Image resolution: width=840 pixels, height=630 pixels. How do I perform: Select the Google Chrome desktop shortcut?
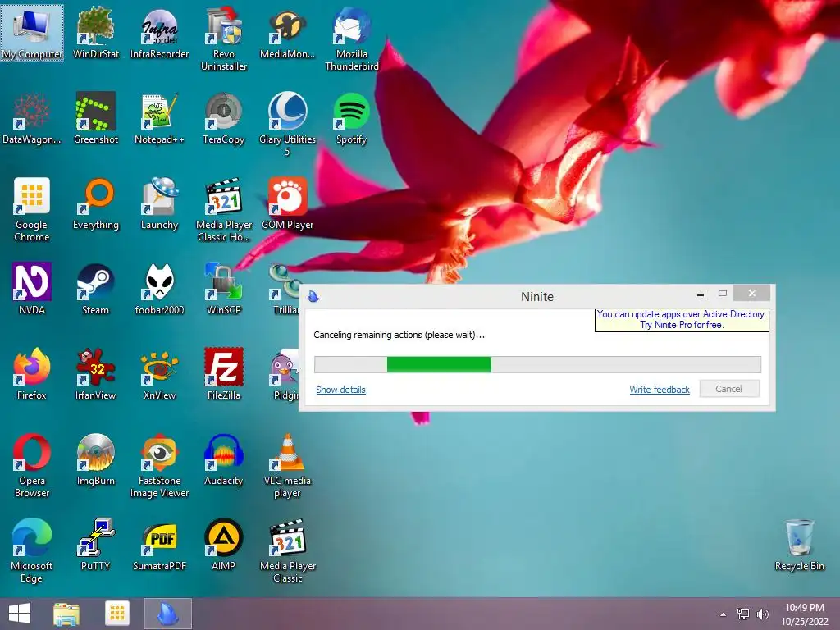(32, 209)
